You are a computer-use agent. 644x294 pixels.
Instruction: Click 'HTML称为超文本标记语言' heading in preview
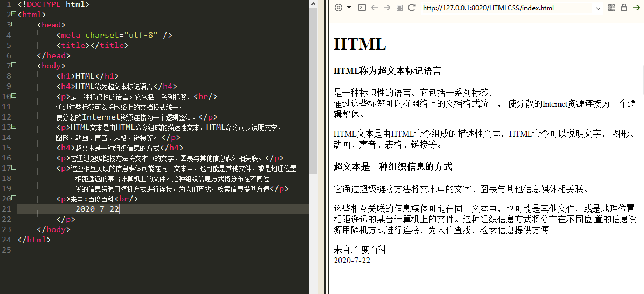[387, 71]
